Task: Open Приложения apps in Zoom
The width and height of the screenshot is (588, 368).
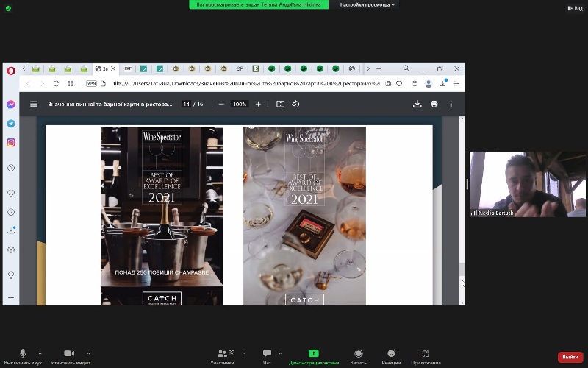Action: pos(426,357)
